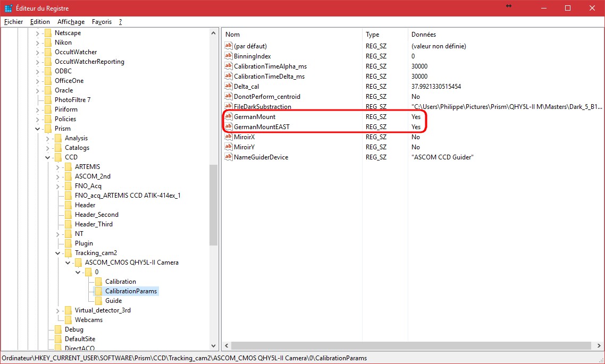Click the Registry Editor app icon in title bar

pyautogui.click(x=9, y=9)
